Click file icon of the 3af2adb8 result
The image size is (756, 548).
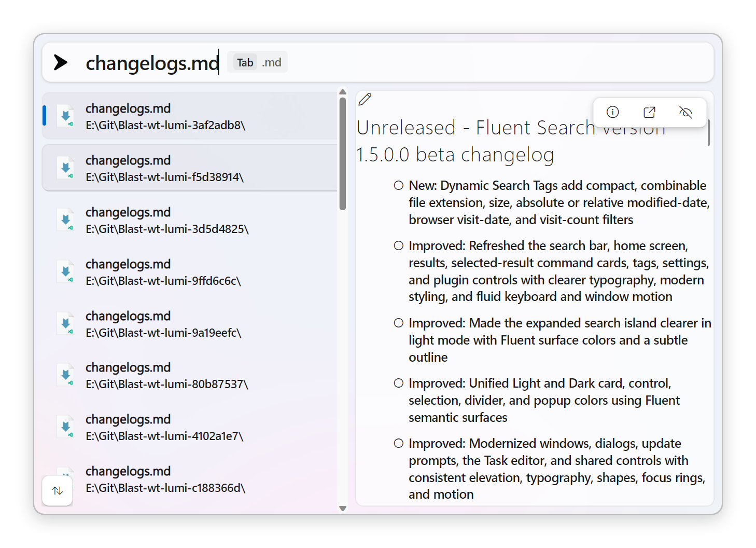[66, 116]
